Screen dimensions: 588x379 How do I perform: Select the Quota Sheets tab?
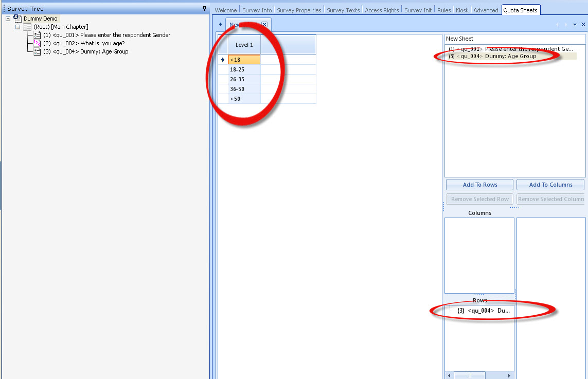click(521, 10)
